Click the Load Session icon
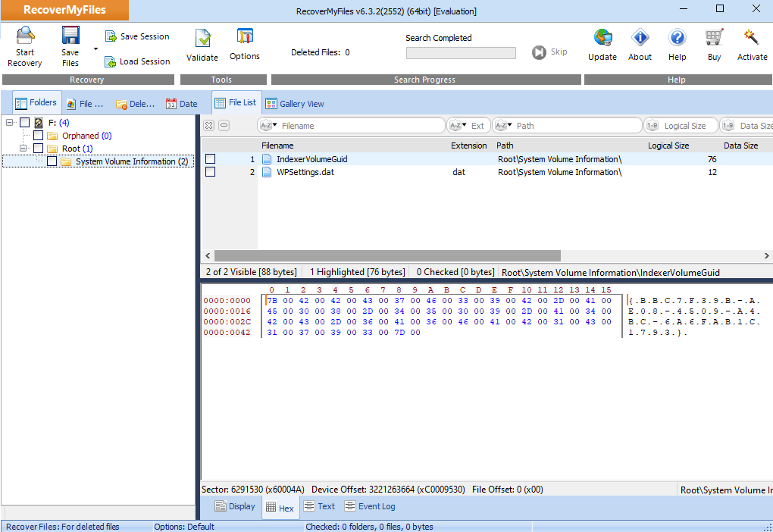 point(110,61)
